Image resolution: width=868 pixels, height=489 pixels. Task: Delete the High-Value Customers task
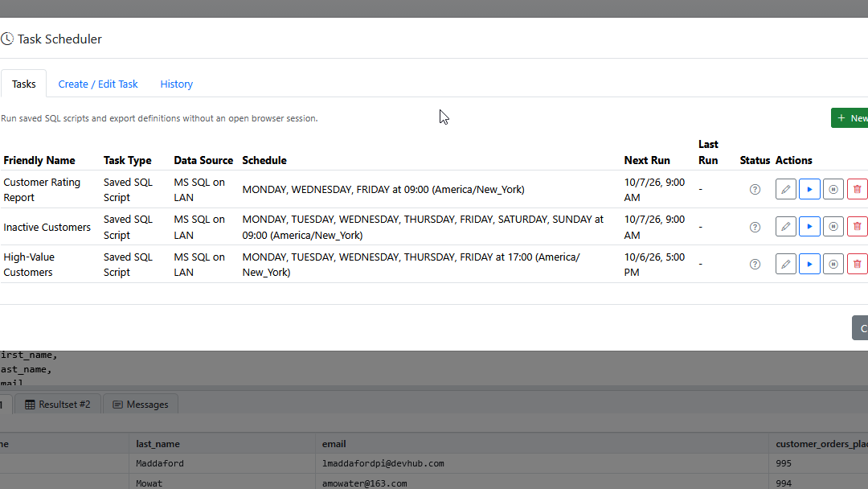pyautogui.click(x=857, y=264)
